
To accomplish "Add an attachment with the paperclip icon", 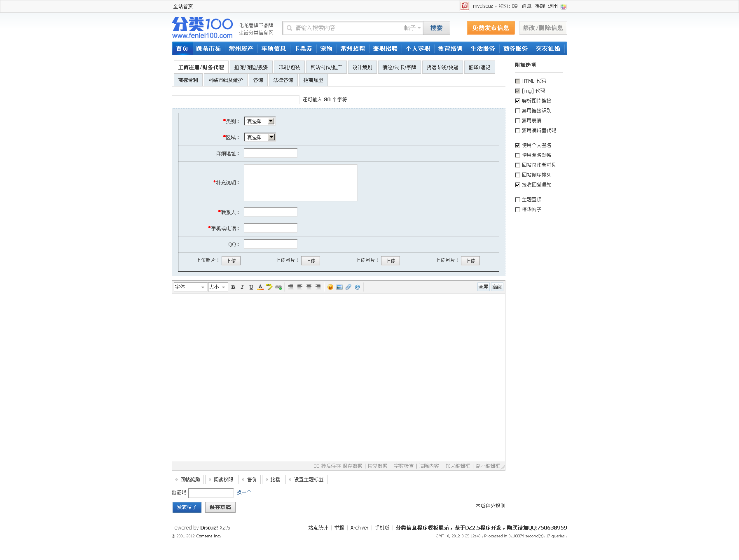I will 348,287.
